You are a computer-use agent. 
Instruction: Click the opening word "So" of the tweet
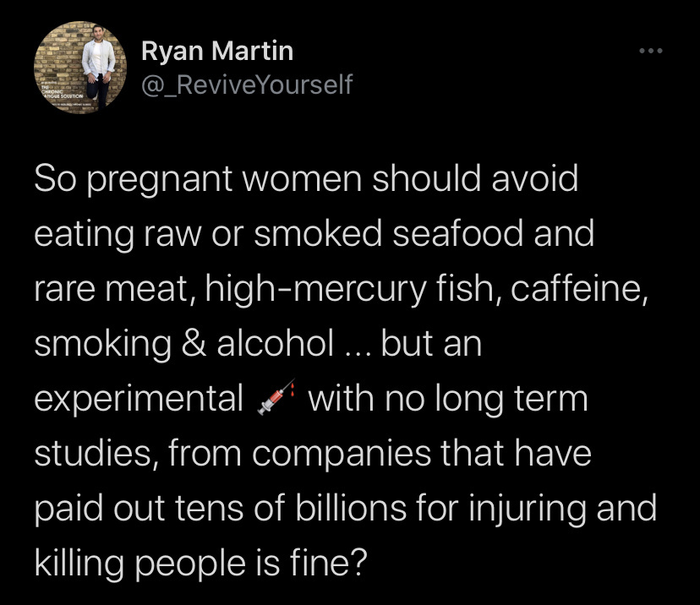click(55, 179)
